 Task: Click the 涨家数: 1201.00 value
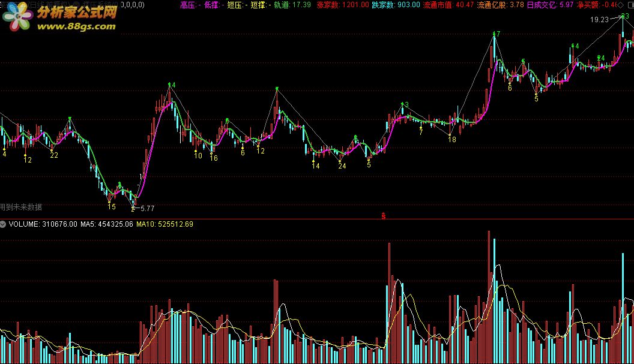pyautogui.click(x=343, y=5)
